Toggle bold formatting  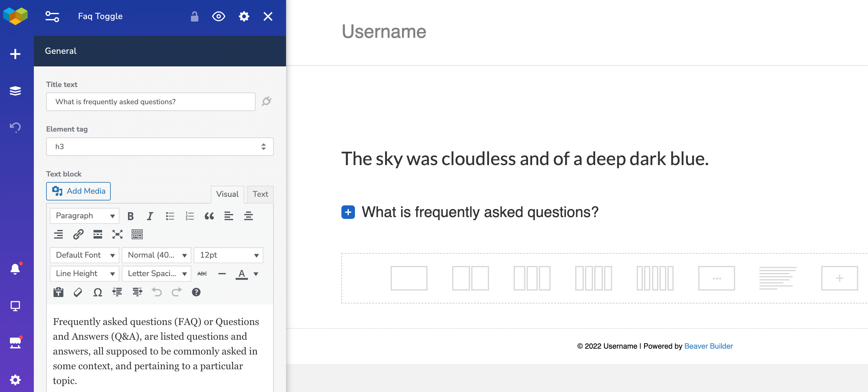tap(131, 216)
